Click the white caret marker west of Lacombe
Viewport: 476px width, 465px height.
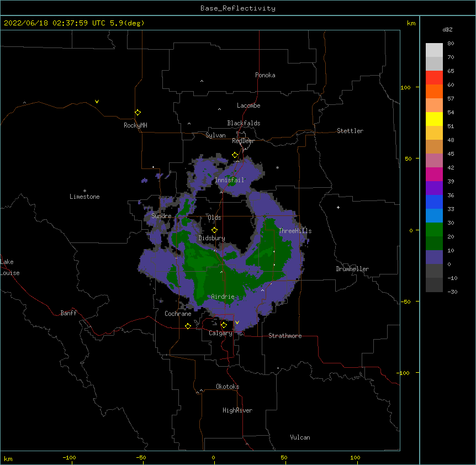click(x=219, y=109)
